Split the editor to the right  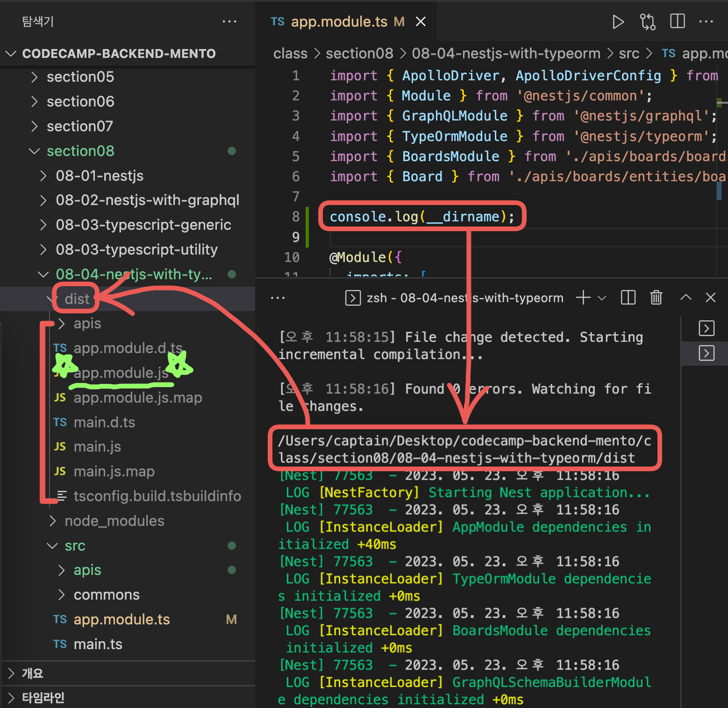click(677, 21)
